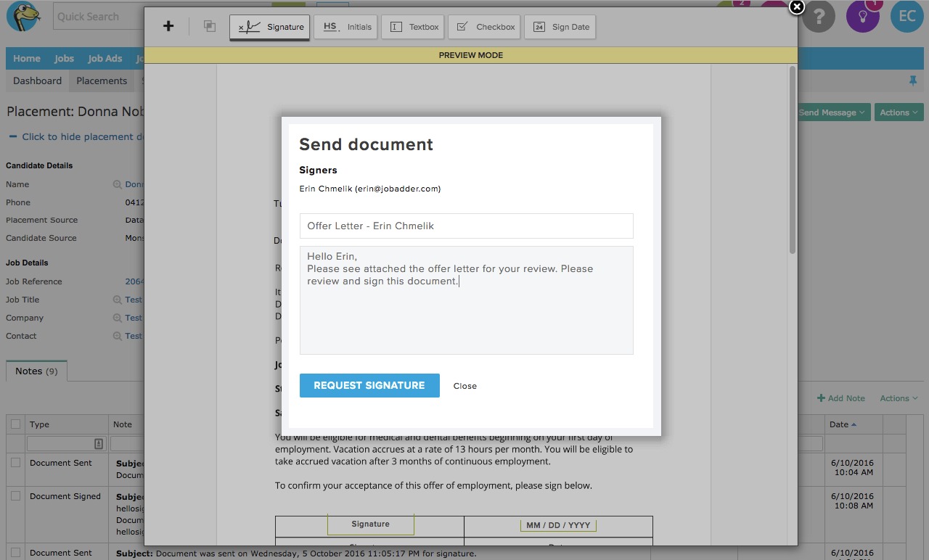Image resolution: width=929 pixels, height=560 pixels.
Task: Open the help question mark icon
Action: [x=819, y=16]
